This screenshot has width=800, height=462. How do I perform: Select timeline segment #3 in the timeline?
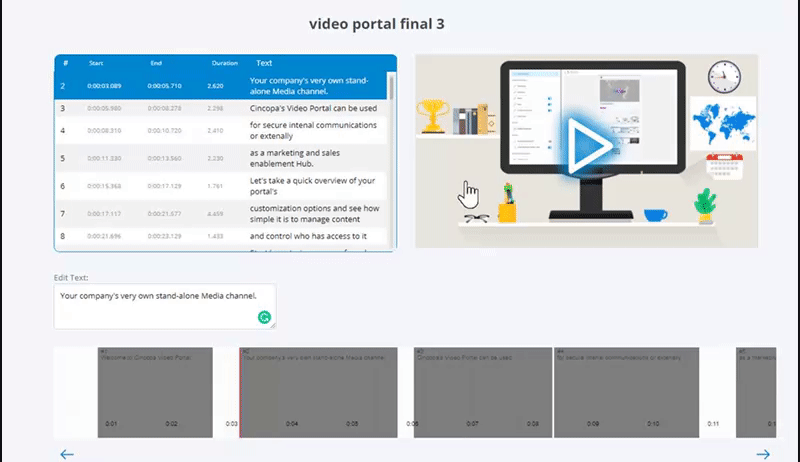point(483,392)
